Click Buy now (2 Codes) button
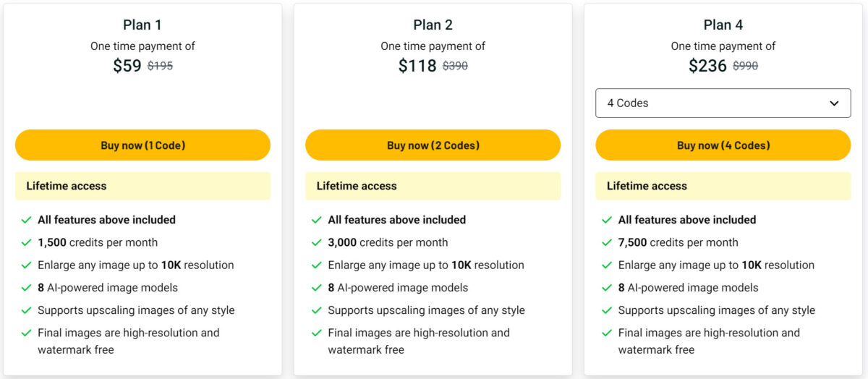Viewport: 868px width, 379px height. tap(433, 145)
